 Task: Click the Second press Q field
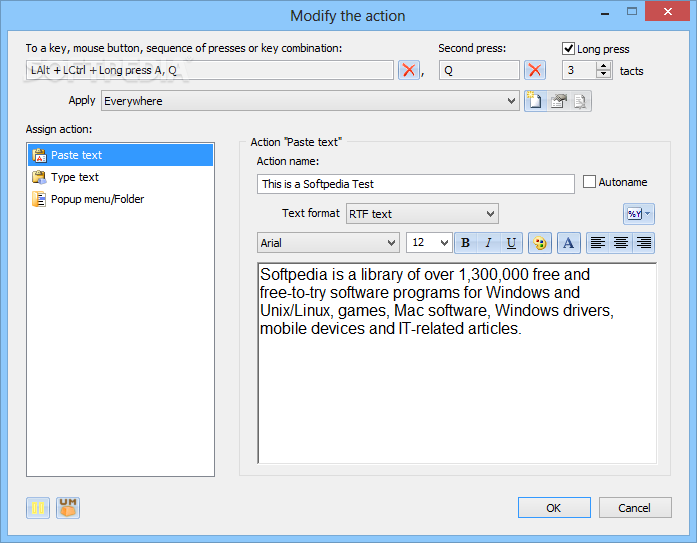click(479, 70)
